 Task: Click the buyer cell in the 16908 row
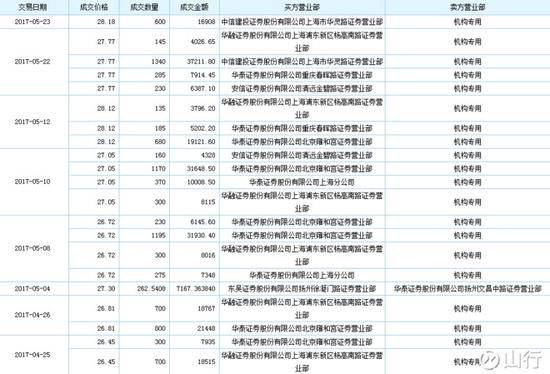(302, 22)
